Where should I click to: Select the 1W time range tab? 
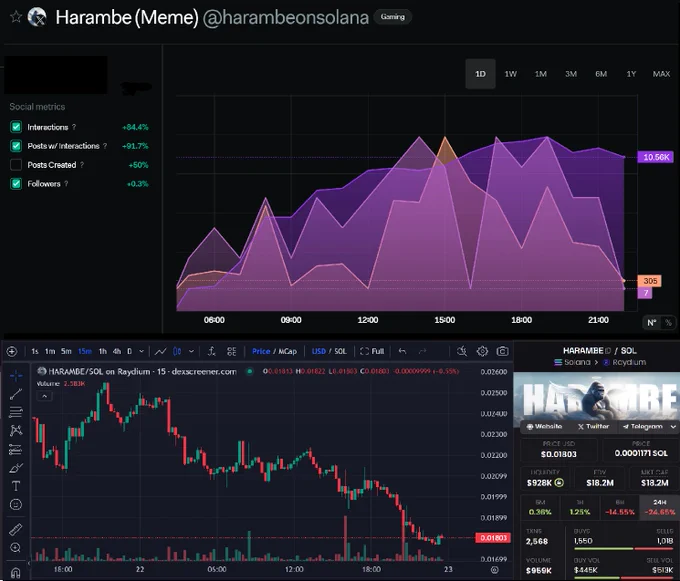510,74
